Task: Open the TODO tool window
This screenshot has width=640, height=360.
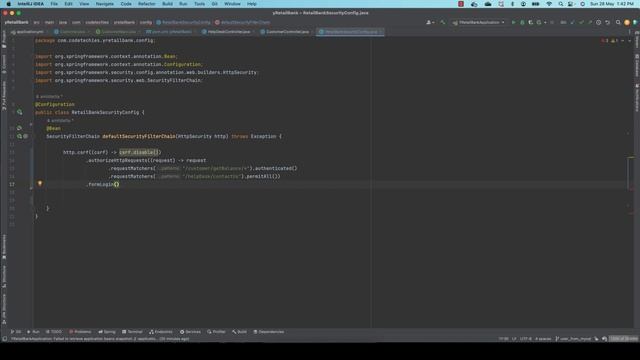Action: coord(54,332)
